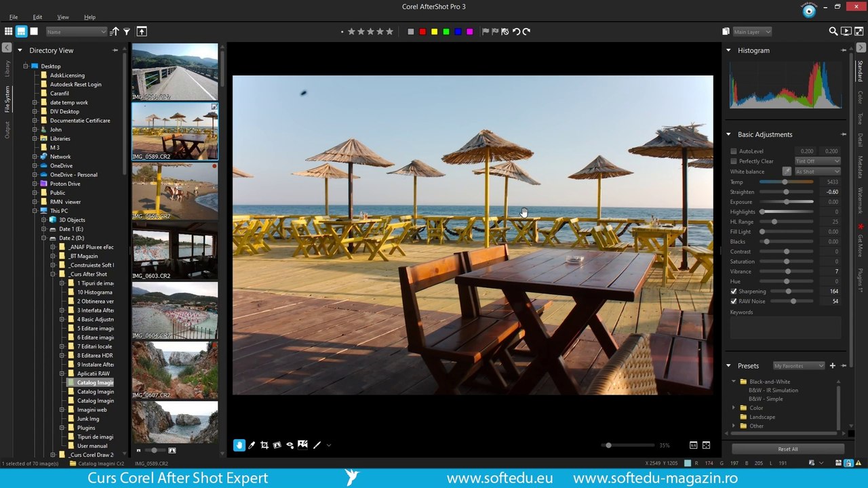The height and width of the screenshot is (488, 868).
Task: Select the IMG_0604.CR2 thumbnail
Action: (175, 310)
